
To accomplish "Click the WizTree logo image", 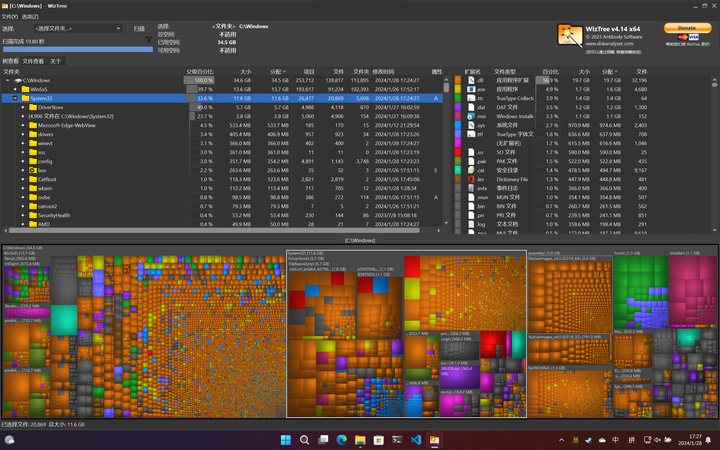I will pyautogui.click(x=571, y=34).
